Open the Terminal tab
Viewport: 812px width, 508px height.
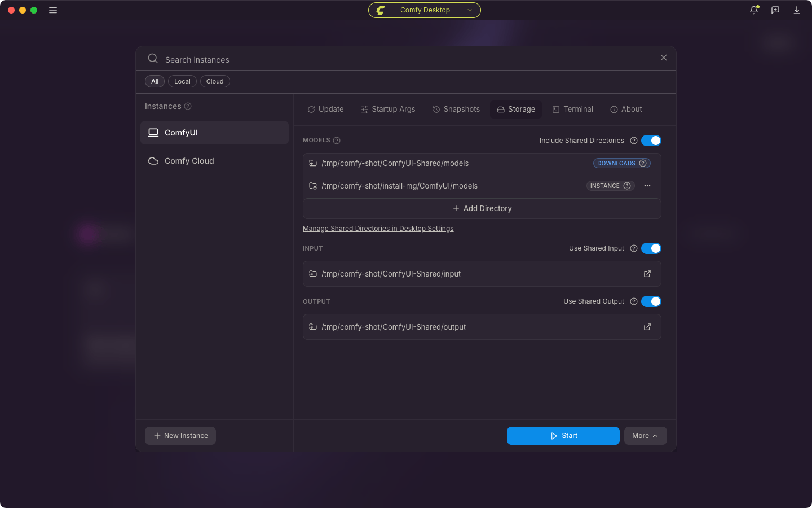[x=573, y=110]
